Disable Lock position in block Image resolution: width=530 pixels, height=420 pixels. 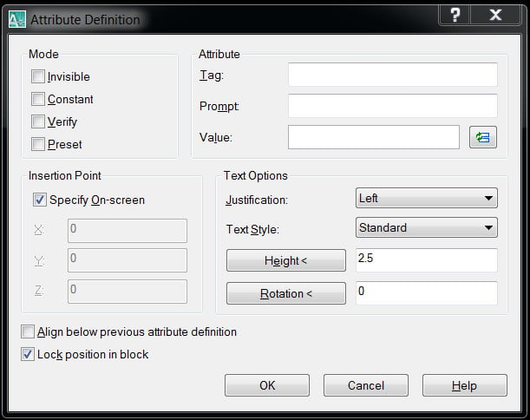(28, 354)
